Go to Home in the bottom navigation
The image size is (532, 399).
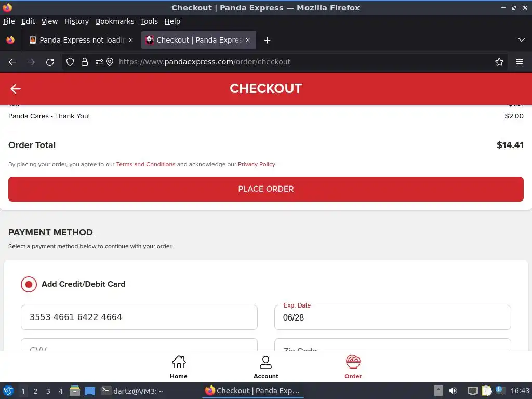click(x=179, y=367)
